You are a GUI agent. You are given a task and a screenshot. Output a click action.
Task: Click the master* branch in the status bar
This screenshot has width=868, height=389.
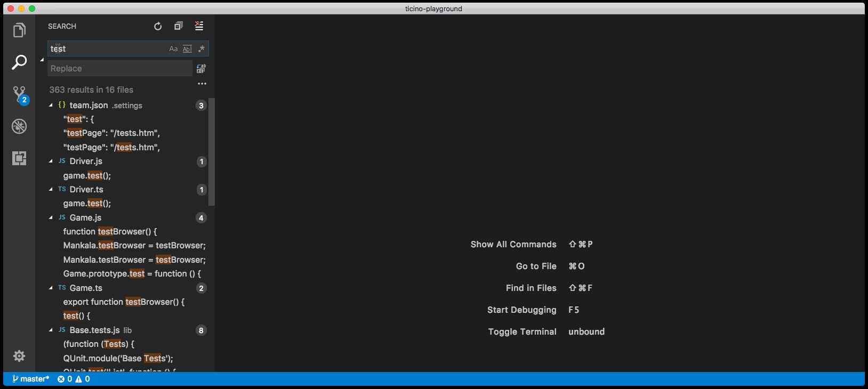30,379
